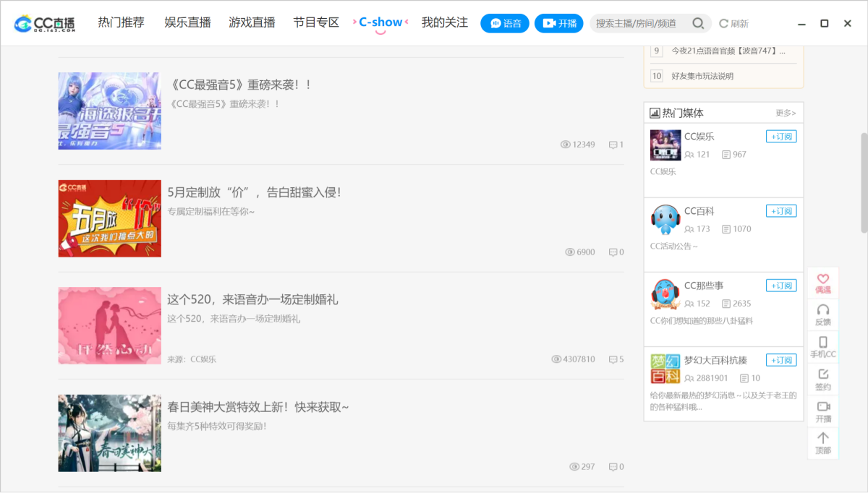Click view count eye icon on 《CC最强音5》 article
Screen dimensions: 868x493
pyautogui.click(x=564, y=145)
